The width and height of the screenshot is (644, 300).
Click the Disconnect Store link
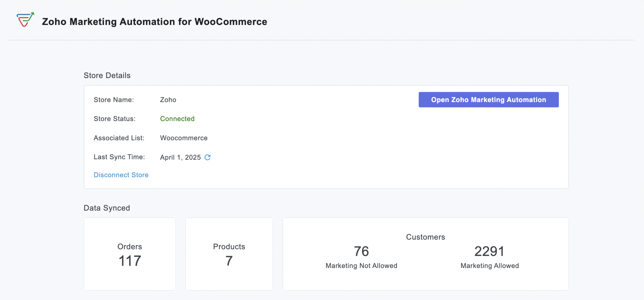(x=121, y=175)
